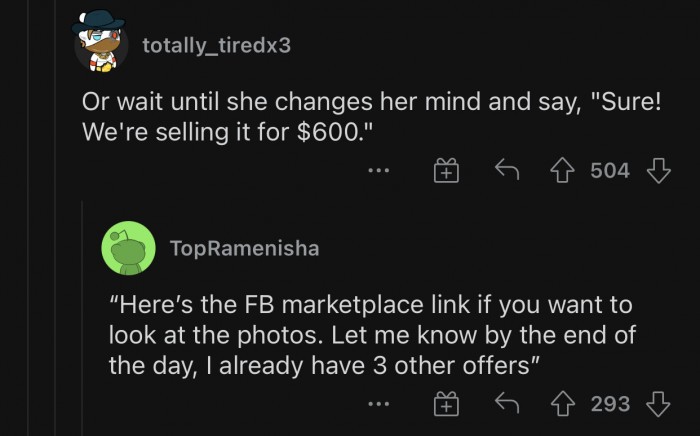Award the TopRamenisha comment via gift icon
This screenshot has width=700, height=436.
pos(446,403)
